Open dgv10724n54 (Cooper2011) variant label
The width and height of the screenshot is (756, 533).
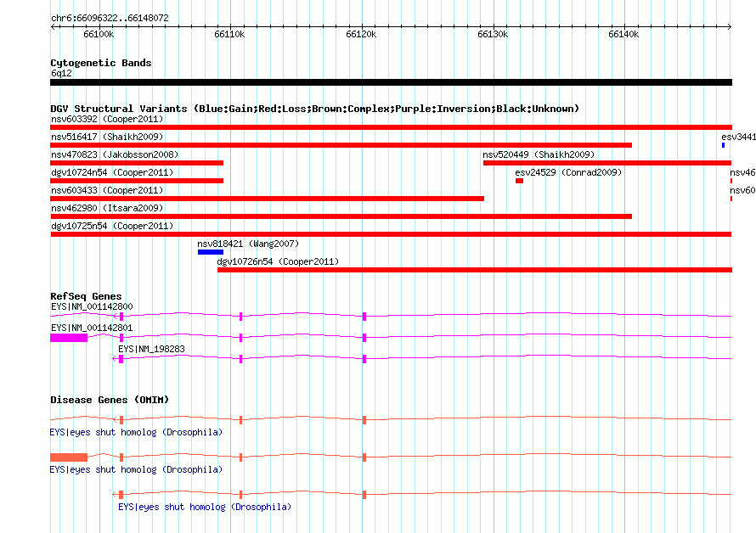(112, 172)
